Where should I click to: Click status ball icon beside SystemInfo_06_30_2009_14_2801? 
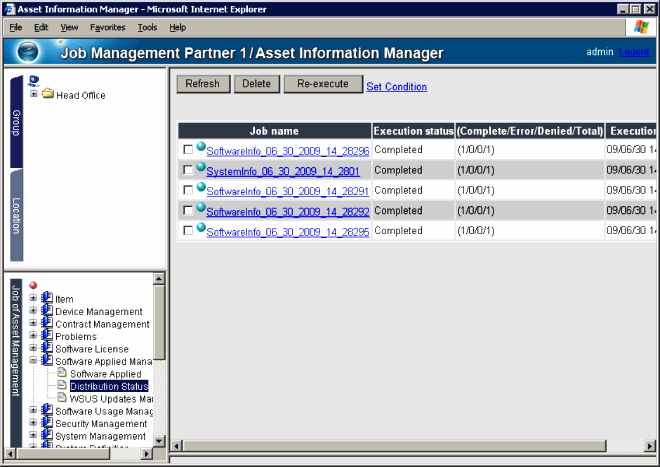coord(201,167)
